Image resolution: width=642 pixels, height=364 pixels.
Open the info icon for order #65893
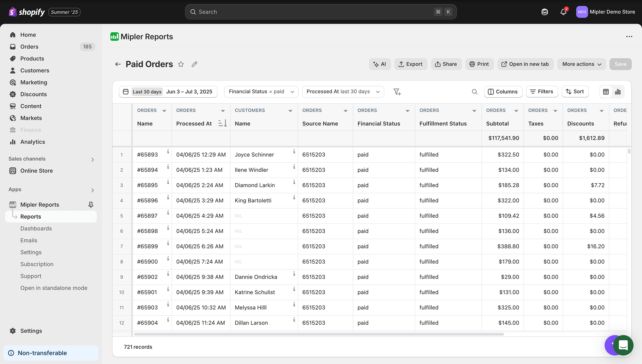click(x=168, y=151)
